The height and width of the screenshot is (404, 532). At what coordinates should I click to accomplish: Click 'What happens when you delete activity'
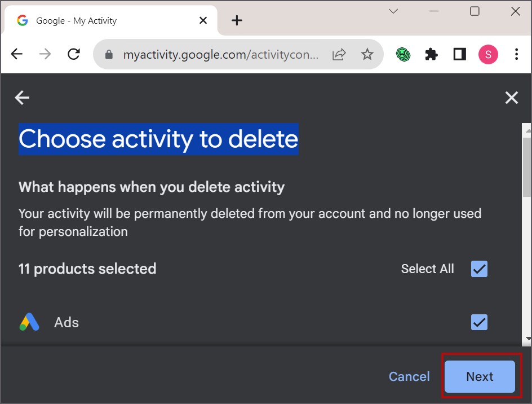152,187
